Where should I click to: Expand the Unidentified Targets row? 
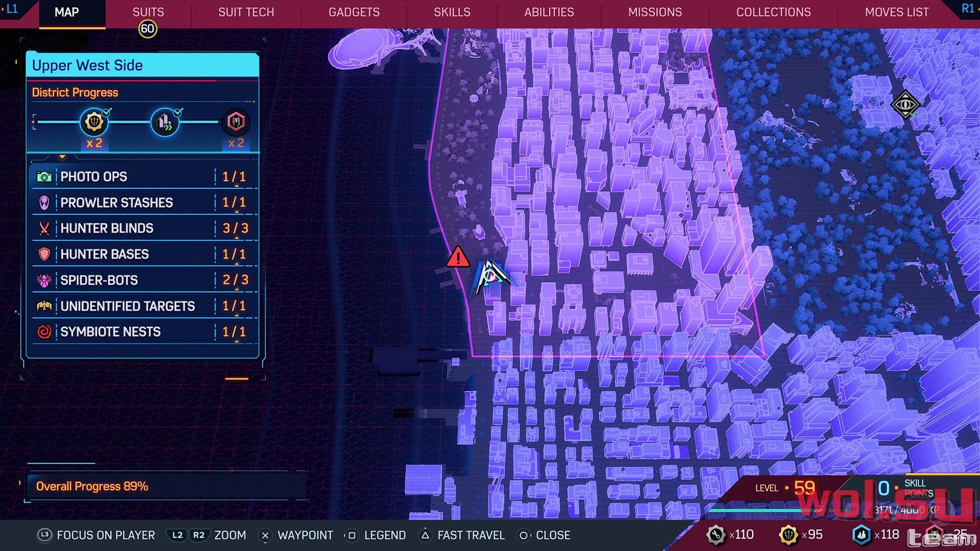[145, 306]
